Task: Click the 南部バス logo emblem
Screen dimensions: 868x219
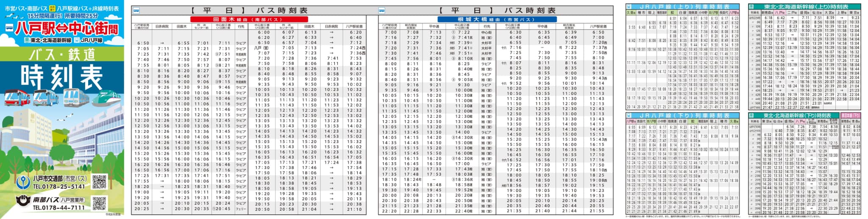Action: click(x=23, y=201)
